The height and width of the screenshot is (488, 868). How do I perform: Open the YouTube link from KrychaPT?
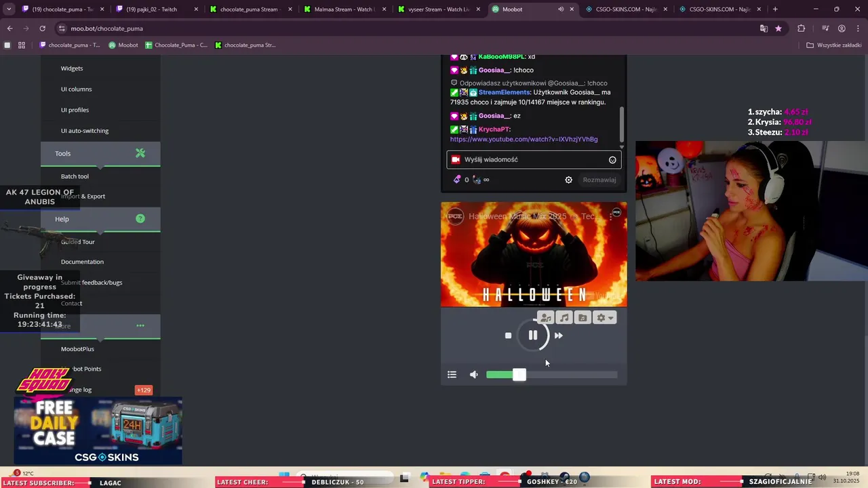click(524, 139)
